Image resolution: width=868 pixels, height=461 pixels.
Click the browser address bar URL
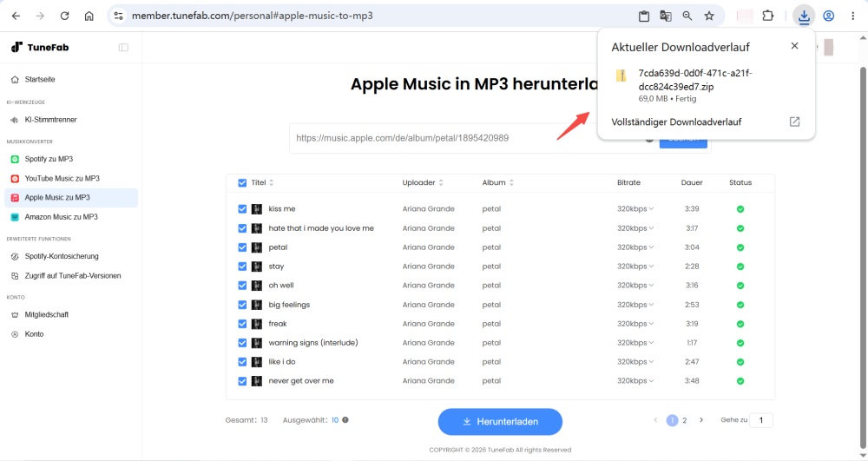(253, 16)
